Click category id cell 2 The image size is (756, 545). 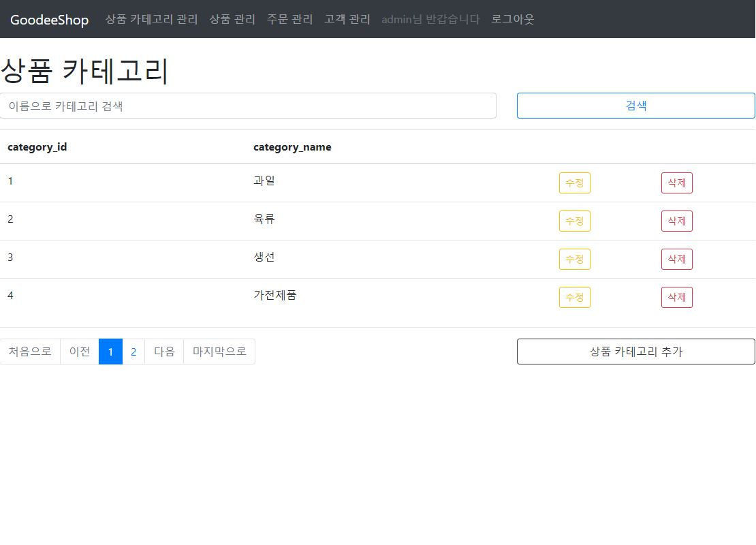tap(10, 219)
